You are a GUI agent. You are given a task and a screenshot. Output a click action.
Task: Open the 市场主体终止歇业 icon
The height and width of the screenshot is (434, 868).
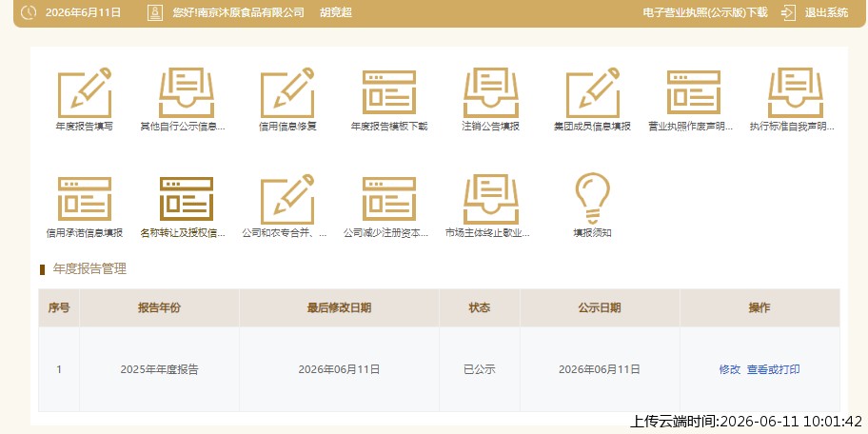pos(491,199)
